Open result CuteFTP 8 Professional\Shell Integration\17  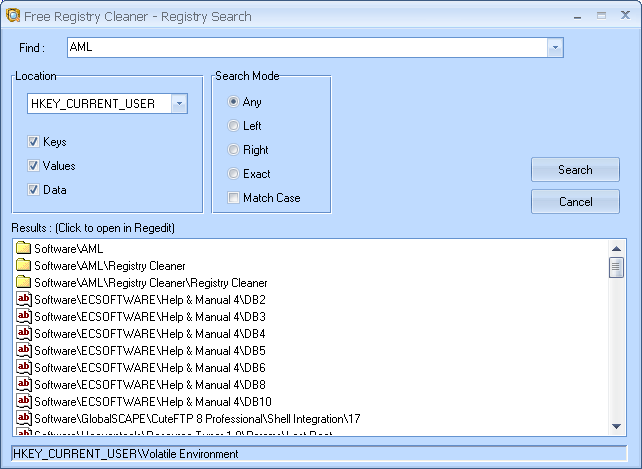click(x=197, y=419)
